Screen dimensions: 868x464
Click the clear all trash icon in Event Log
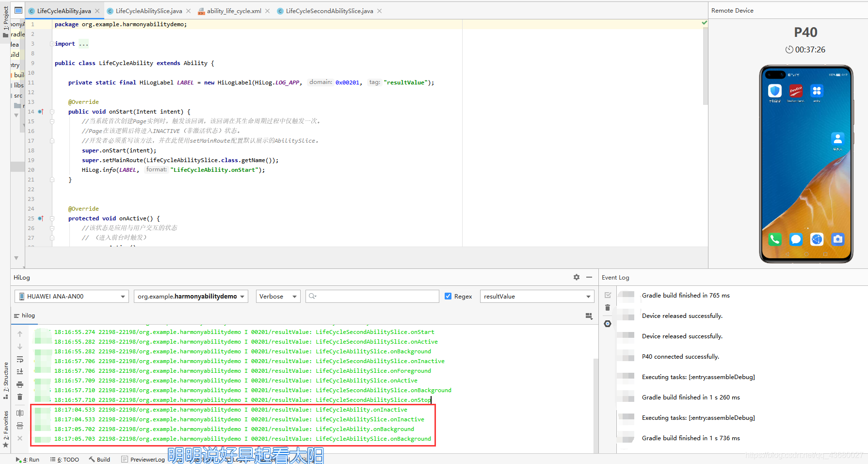608,308
